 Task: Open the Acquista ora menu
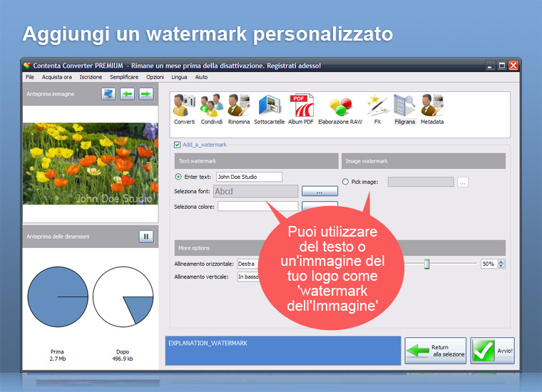coord(56,77)
